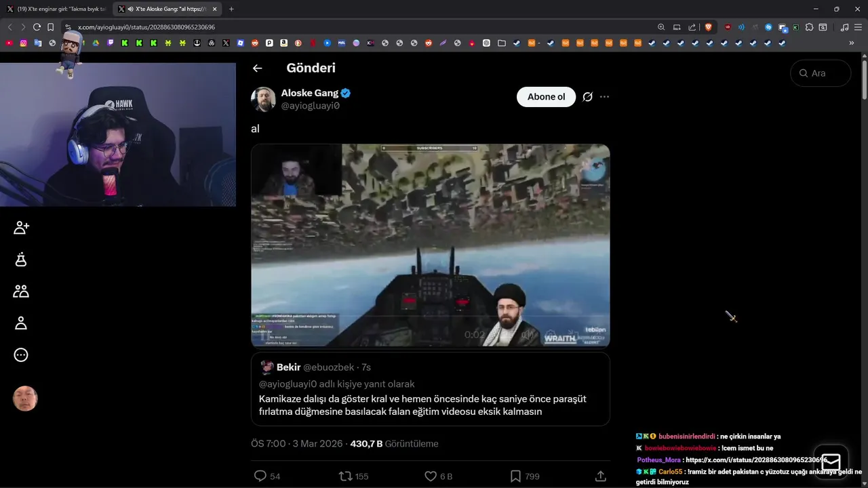The image size is (868, 488).
Task: Click the Ara search field
Action: [821, 73]
